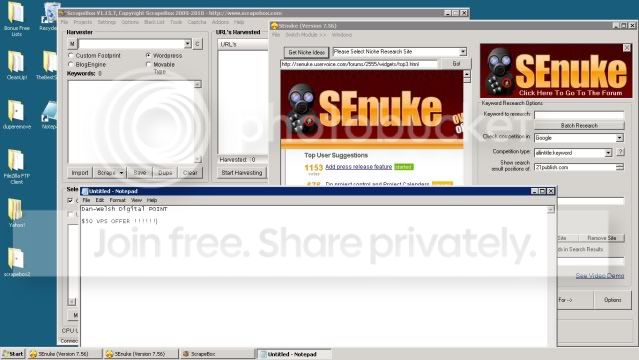This screenshot has height=360, width=639.
Task: Click the SEnuke 'Go To The Forum' banner
Action: [x=556, y=71]
